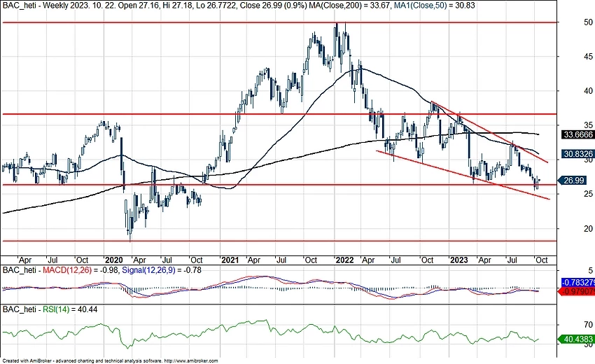Click the 2021 year label on time axis
The image size is (595, 364).
(230, 260)
